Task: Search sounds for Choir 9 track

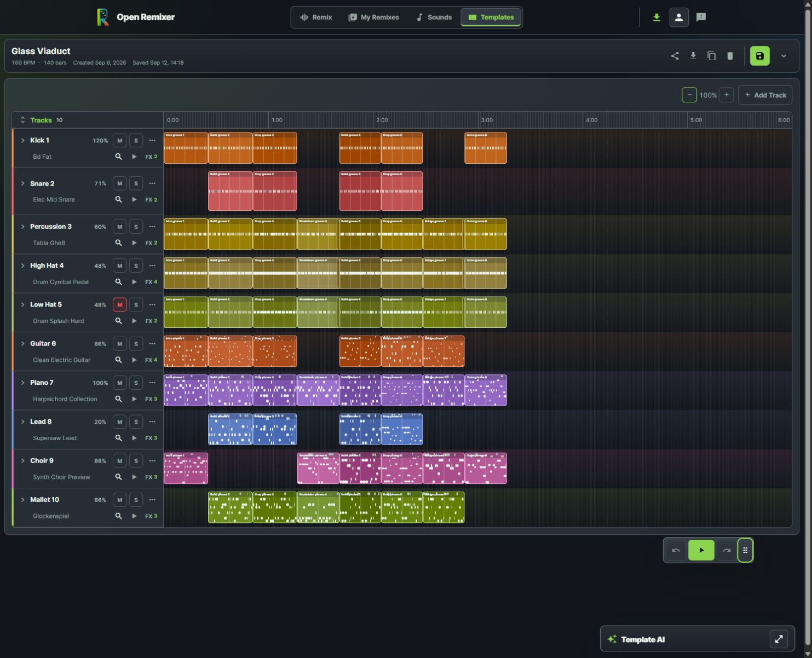Action: tap(118, 477)
